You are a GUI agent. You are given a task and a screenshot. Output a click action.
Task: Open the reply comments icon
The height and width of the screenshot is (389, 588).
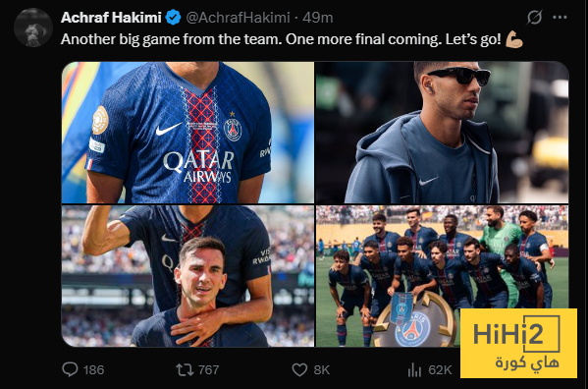[70, 369]
